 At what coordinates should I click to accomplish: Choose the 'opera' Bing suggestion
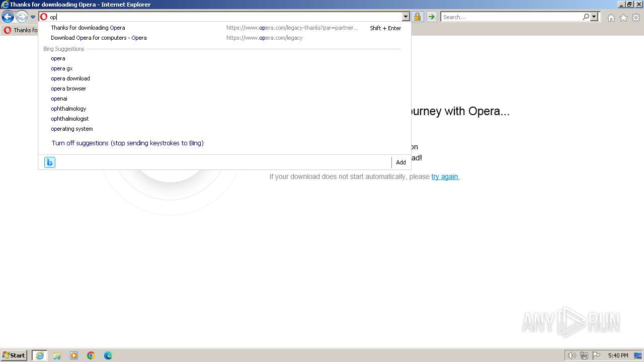pos(224,58)
